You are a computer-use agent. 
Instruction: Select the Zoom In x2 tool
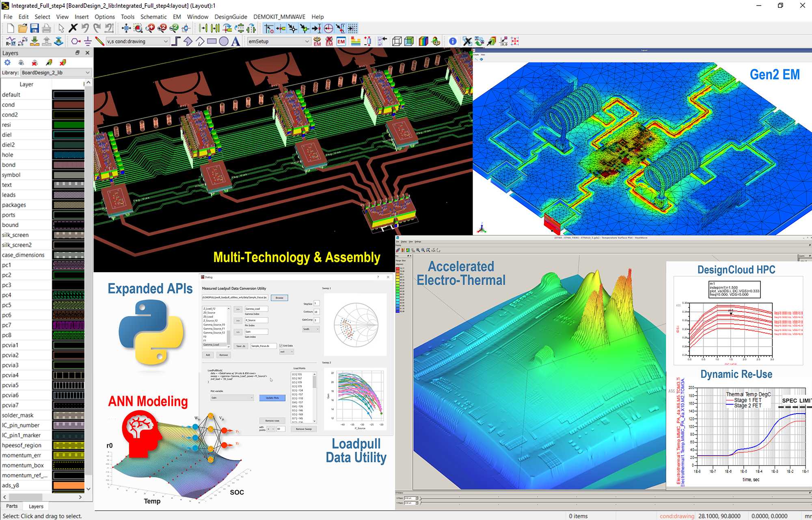tap(162, 28)
